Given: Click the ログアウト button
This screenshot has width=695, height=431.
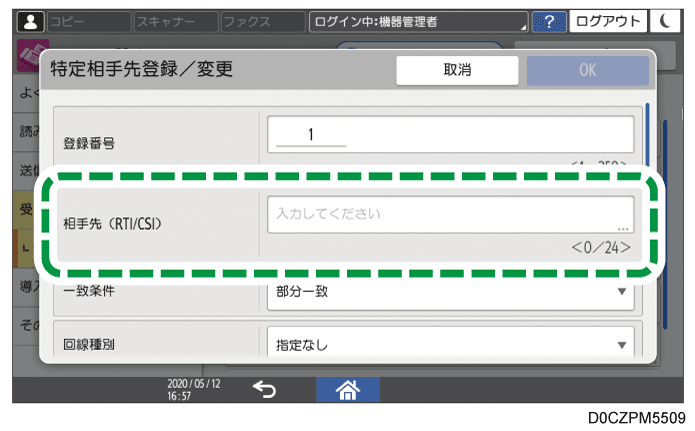Looking at the screenshot, I should 608,21.
